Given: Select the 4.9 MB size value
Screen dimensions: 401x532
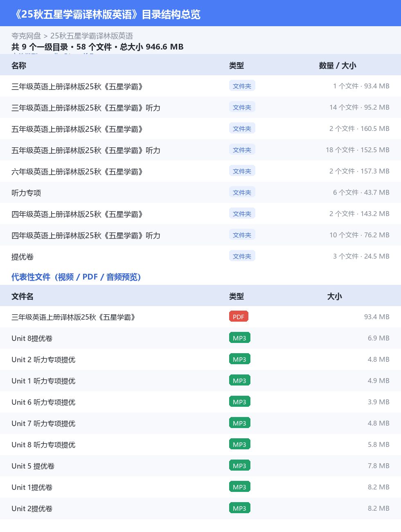Looking at the screenshot, I should pyautogui.click(x=378, y=381).
